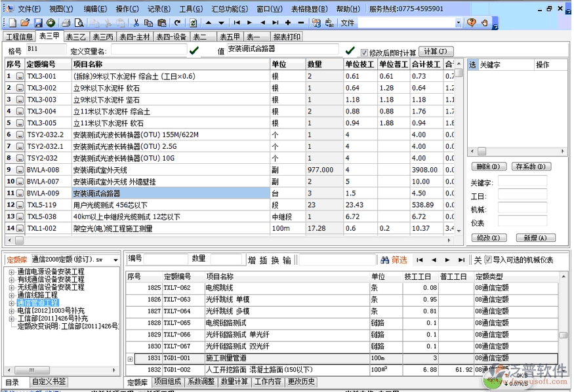This screenshot has width=574, height=392.
Task: Click the Save (floppy disk) toolbar icon
Action: point(38,23)
